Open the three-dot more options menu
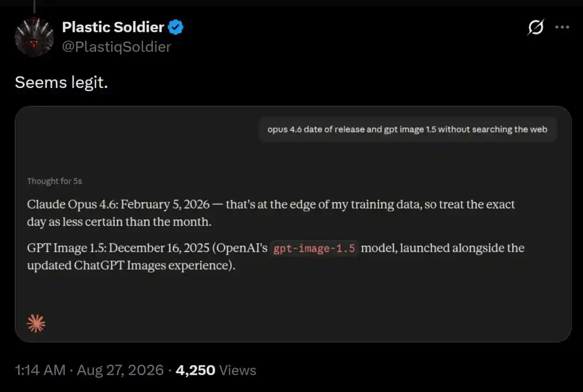Image resolution: width=583 pixels, height=392 pixels. (562, 27)
